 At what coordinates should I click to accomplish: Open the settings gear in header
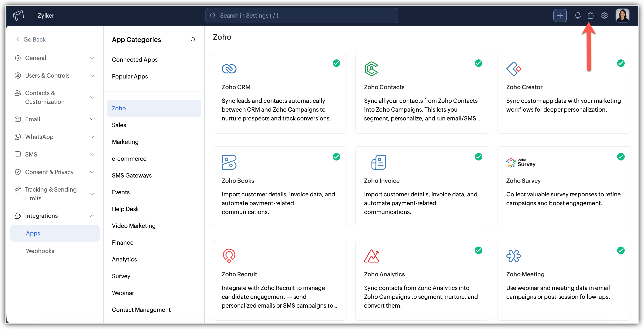(x=604, y=16)
